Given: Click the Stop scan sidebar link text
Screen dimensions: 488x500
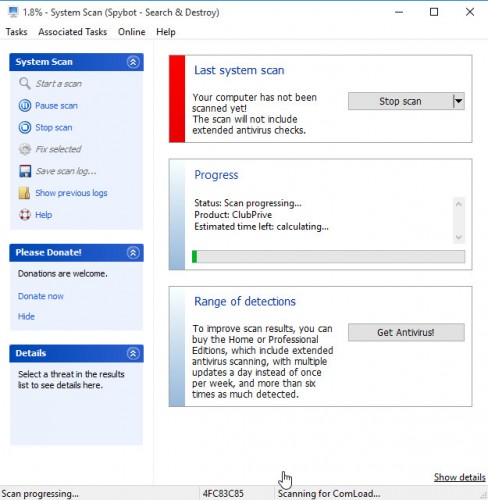Looking at the screenshot, I should (54, 127).
